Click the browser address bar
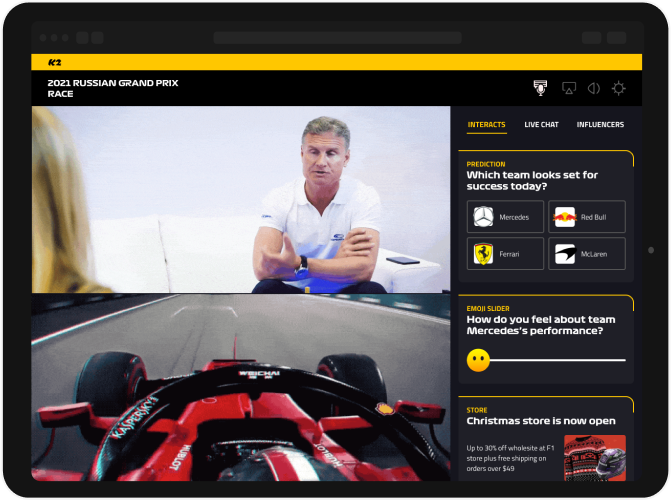The height and width of the screenshot is (500, 671). [337, 38]
